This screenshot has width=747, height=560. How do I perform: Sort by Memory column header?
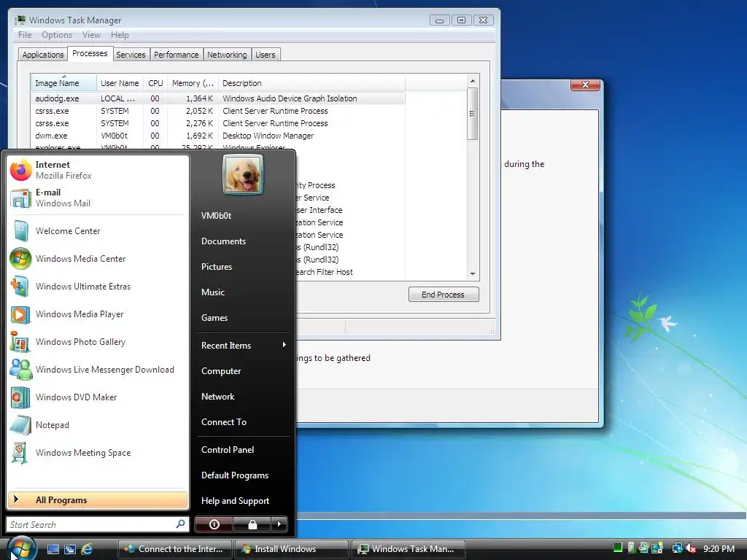click(x=193, y=83)
